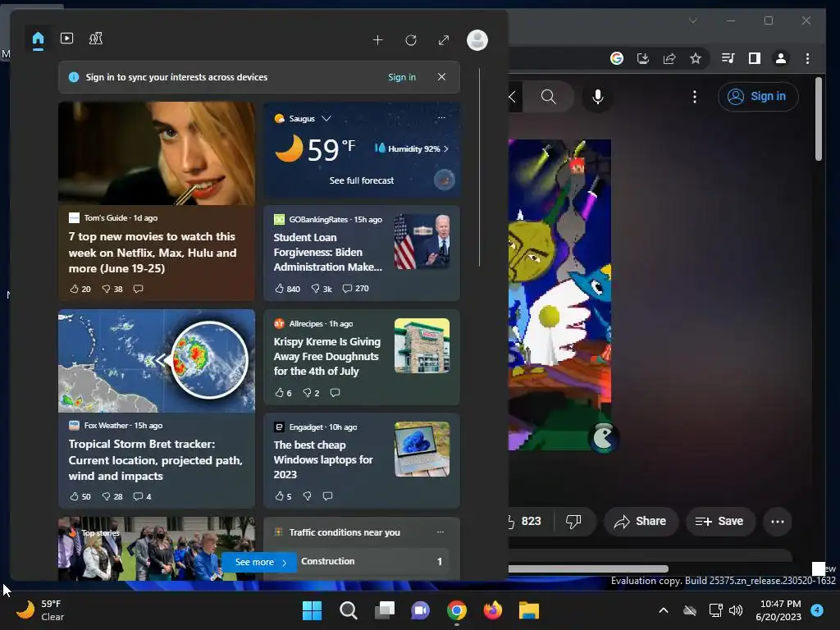Dislike the Tom's Guide movies article
The height and width of the screenshot is (630, 840).
point(112,289)
